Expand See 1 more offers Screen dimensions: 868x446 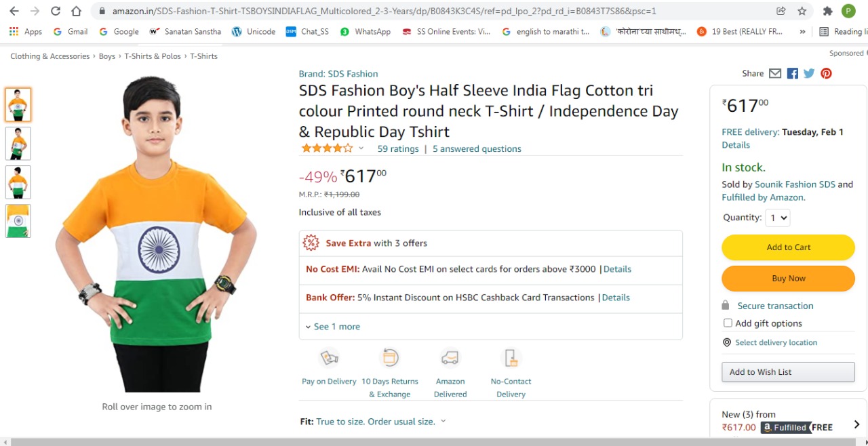(333, 327)
